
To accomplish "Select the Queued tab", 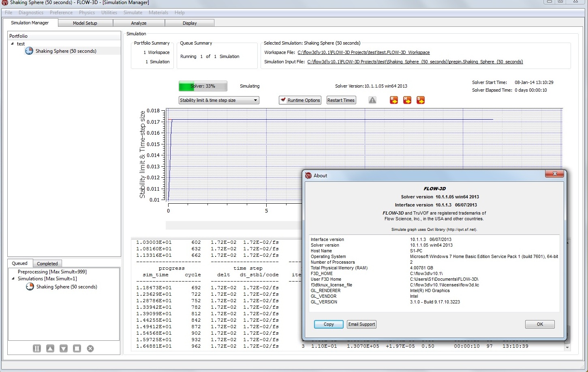I will pos(19,263).
